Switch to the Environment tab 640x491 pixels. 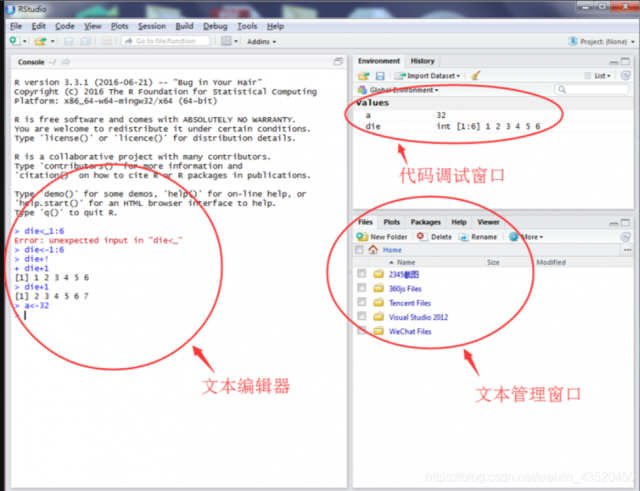[x=379, y=61]
